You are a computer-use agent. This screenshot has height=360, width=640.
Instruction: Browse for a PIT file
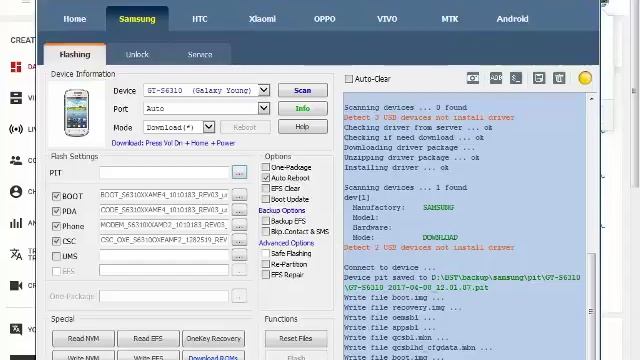(240, 173)
